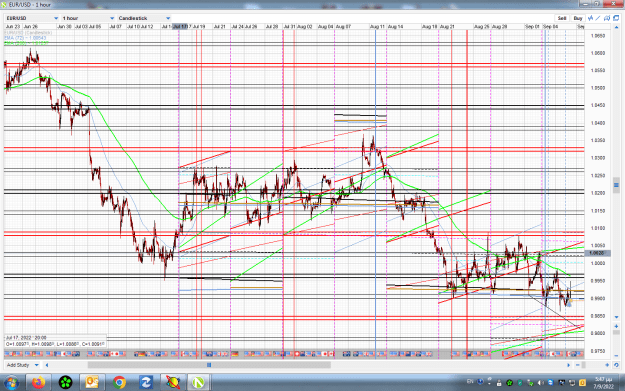Click the EN language indicator in tray

470,382
